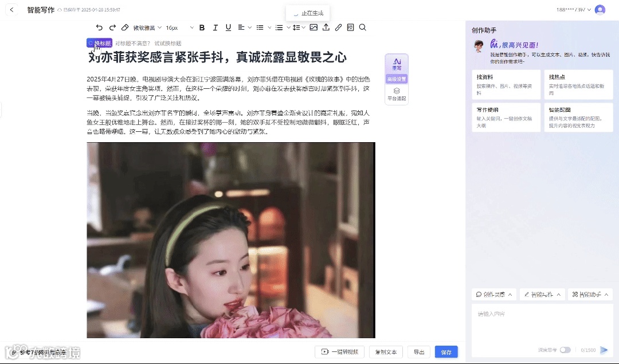Expand the 智能助手 menu

coord(590,295)
